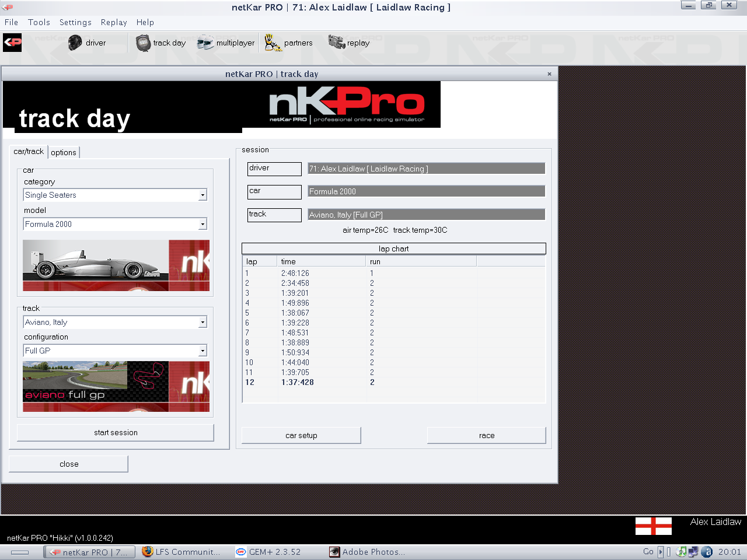Select lap 1 row with time 2:48:126
Viewport: 747px width, 560px height.
point(394,273)
